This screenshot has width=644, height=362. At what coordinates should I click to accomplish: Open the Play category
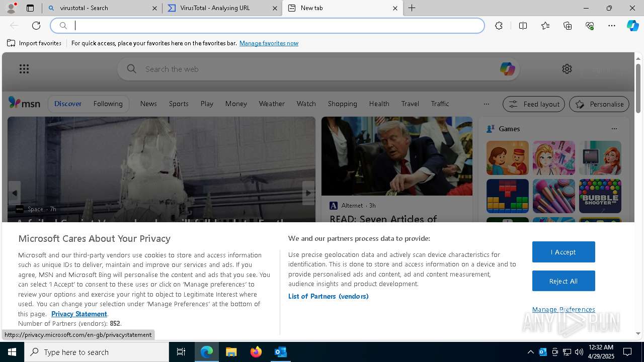tap(207, 104)
